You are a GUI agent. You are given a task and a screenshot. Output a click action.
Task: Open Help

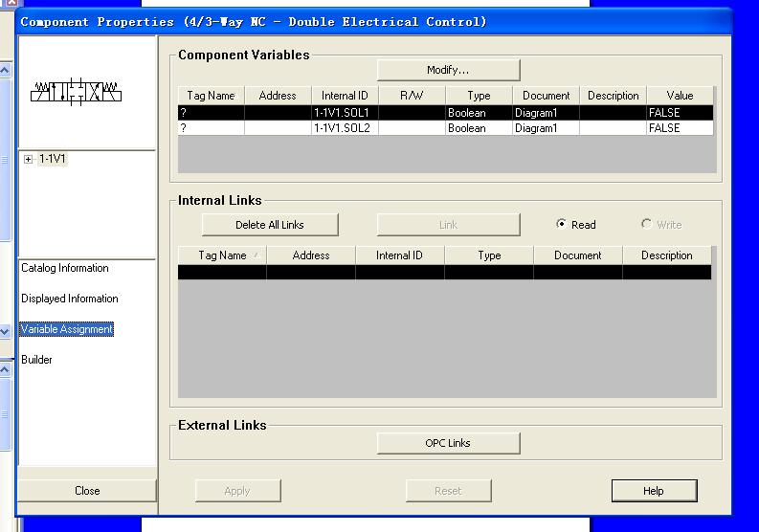(654, 491)
